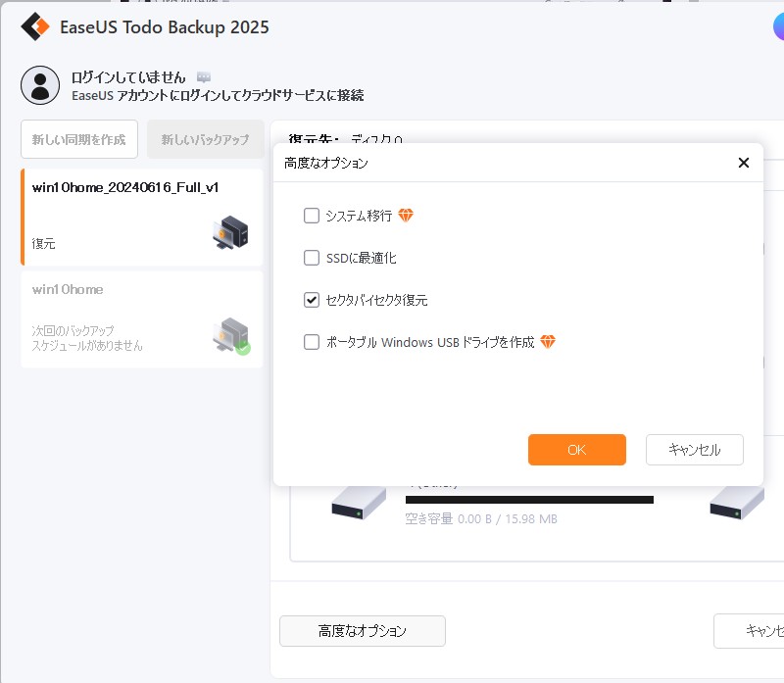Click the 新しい同期を作成 button

(79, 139)
